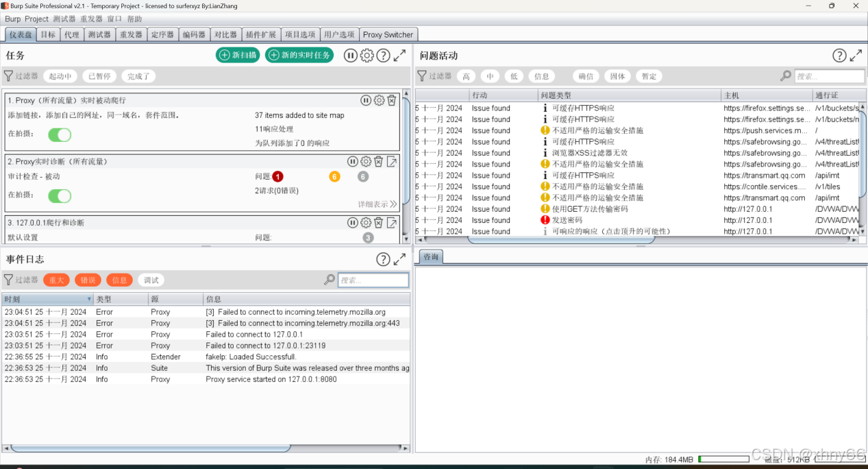This screenshot has width=868, height=469.
Task: Expand the 问题活动 panel to full size
Action: point(856,56)
